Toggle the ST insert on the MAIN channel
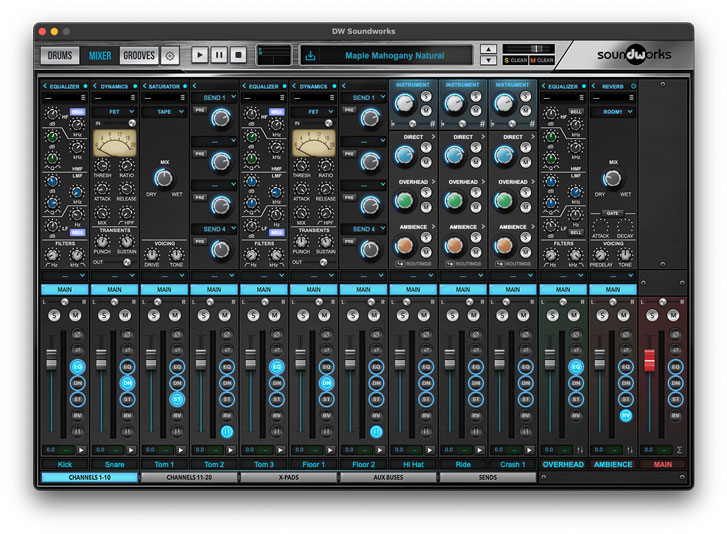Viewport: 727px width, 534px height. tap(676, 400)
